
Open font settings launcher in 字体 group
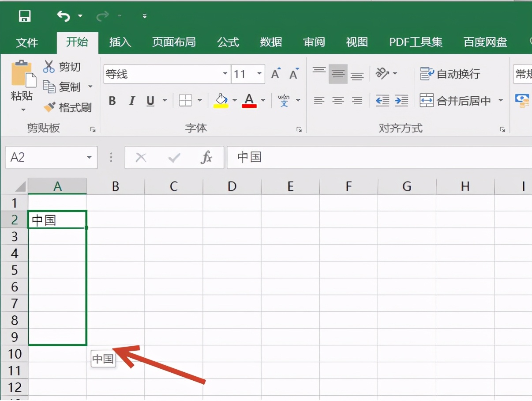point(299,129)
